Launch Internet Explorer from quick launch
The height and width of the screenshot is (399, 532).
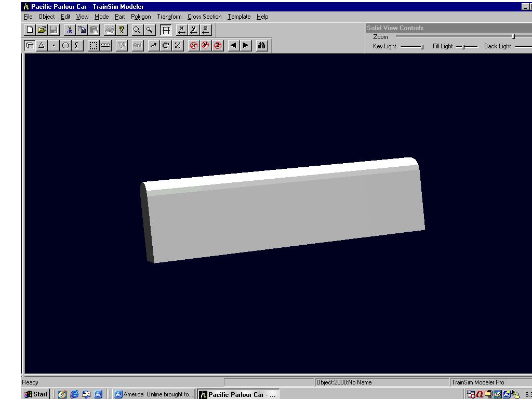(x=74, y=394)
